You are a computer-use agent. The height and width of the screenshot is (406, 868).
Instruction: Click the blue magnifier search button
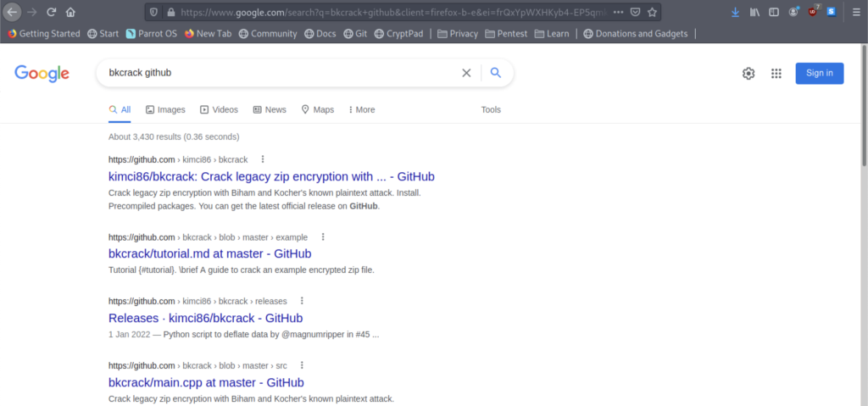496,73
